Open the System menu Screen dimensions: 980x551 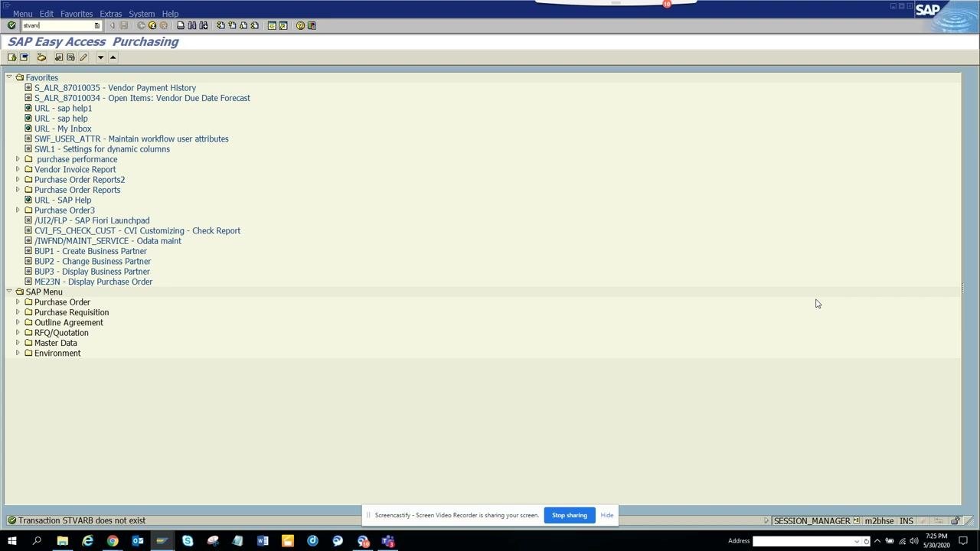pyautogui.click(x=142, y=14)
